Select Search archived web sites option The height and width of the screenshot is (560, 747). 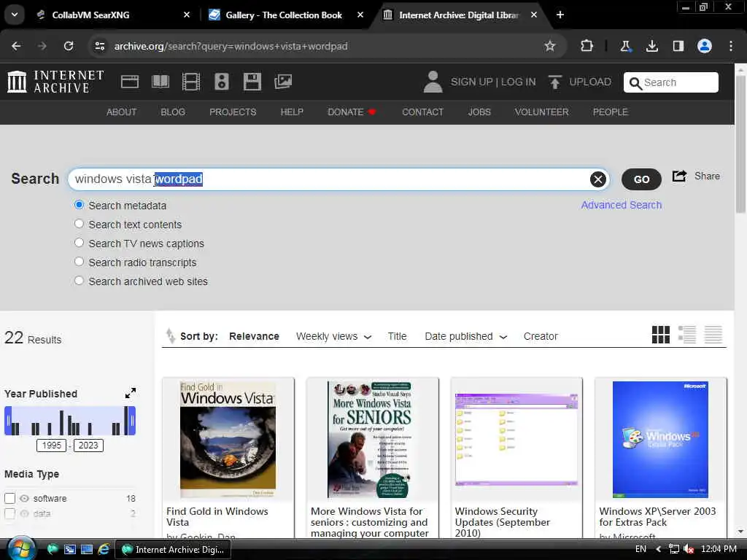click(79, 281)
